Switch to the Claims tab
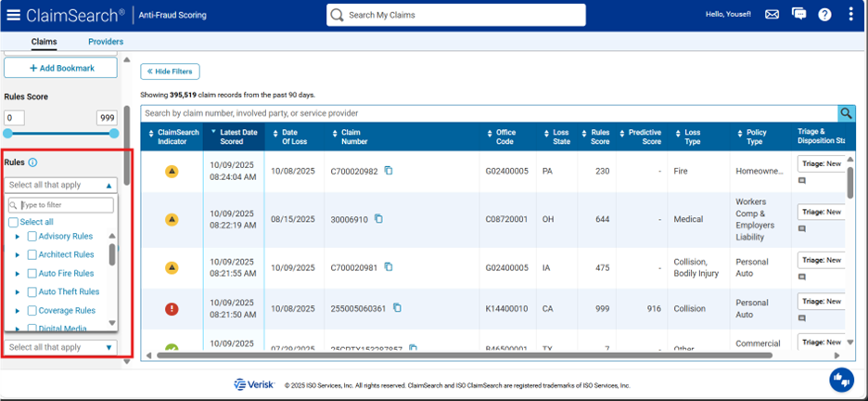Screen dimensions: 868x401 (44, 42)
